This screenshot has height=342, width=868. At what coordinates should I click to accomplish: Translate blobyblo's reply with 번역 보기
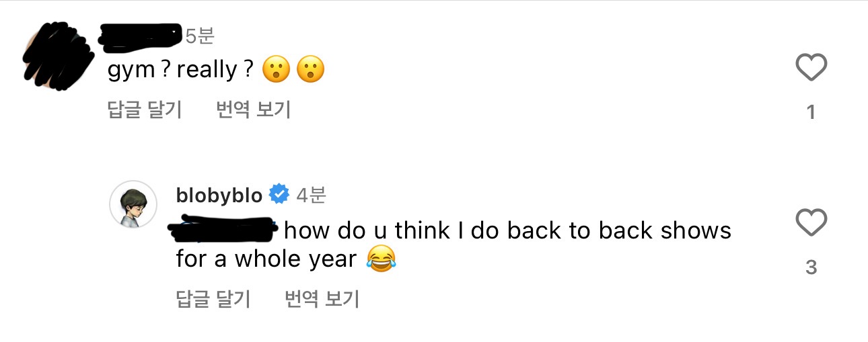pyautogui.click(x=322, y=299)
